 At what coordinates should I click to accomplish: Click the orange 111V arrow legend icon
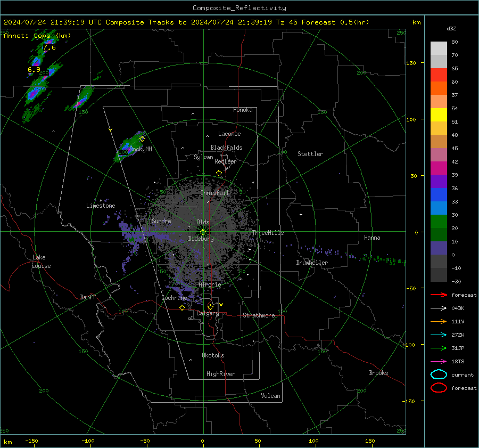(x=439, y=321)
